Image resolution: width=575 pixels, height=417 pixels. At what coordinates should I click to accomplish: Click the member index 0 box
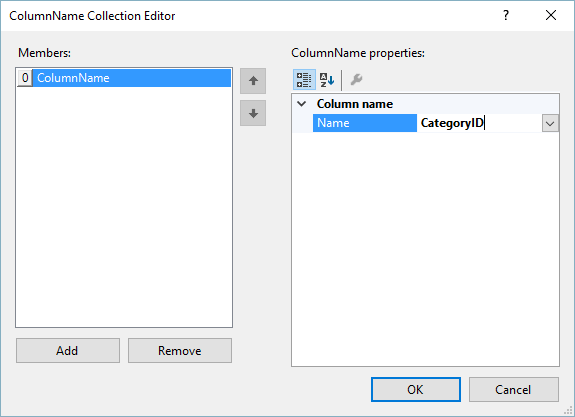25,78
